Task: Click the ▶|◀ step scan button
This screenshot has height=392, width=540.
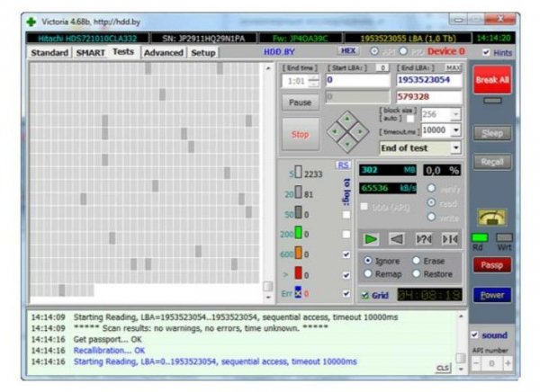Action: coord(449,239)
